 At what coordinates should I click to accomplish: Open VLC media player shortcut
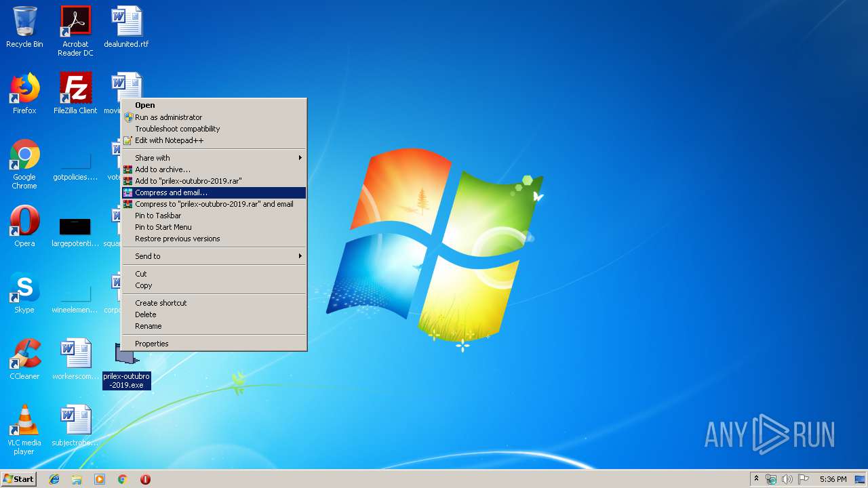24,430
